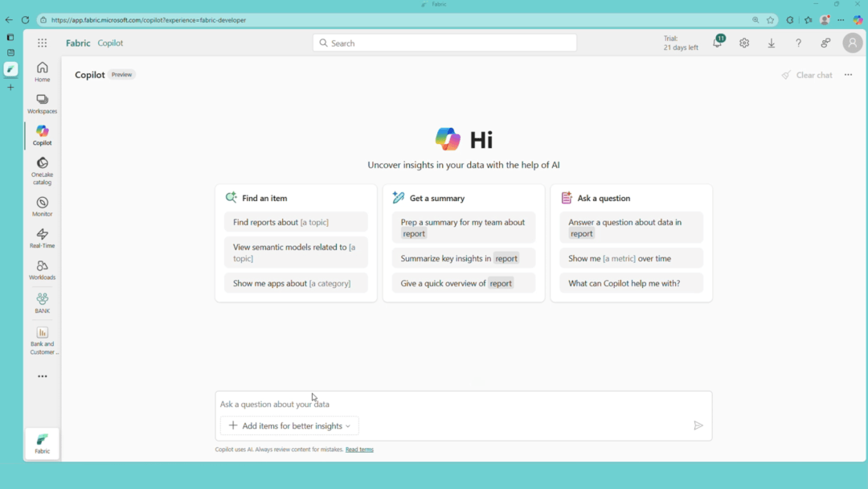The image size is (868, 489).
Task: Open Help question mark icon
Action: tap(798, 43)
